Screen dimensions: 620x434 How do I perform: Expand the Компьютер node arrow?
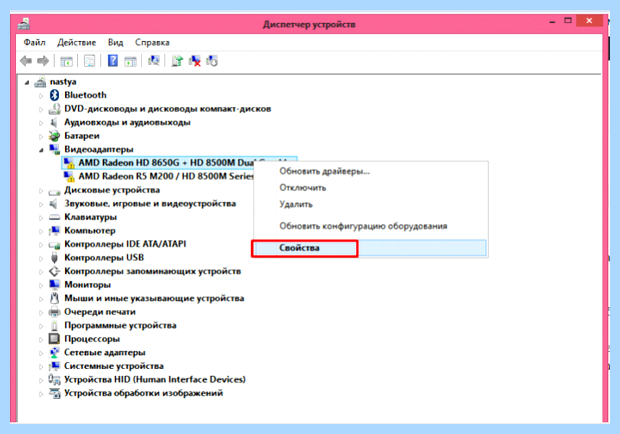click(x=41, y=231)
